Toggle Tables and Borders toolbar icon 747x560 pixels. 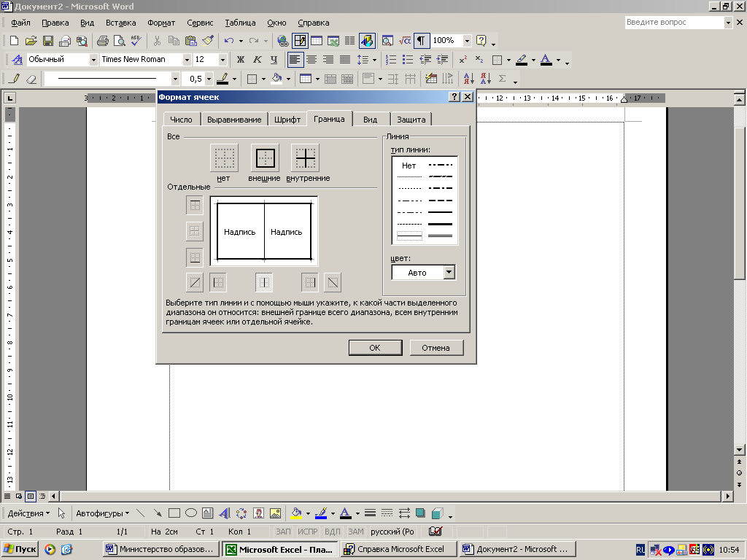(300, 41)
